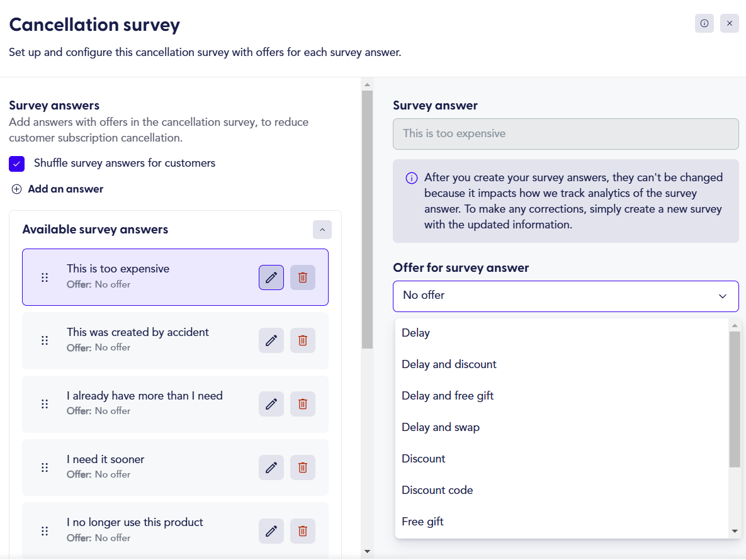Edit the "This was created by accident" answer
Image resolution: width=746 pixels, height=560 pixels.
click(271, 340)
